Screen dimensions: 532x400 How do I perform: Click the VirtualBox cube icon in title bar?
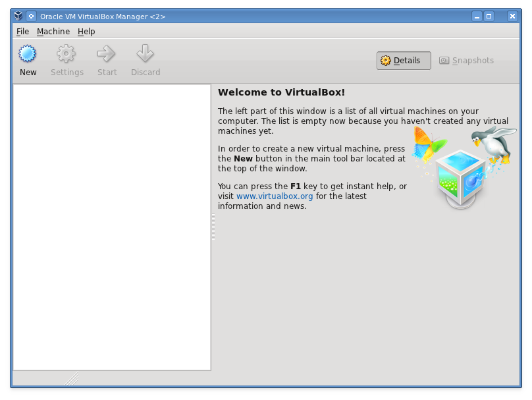[x=18, y=16]
